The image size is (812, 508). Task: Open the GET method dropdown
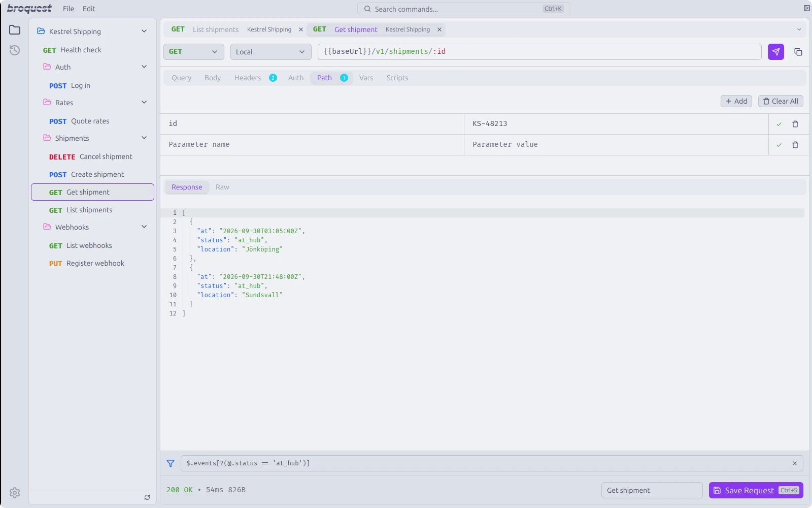[x=194, y=52]
